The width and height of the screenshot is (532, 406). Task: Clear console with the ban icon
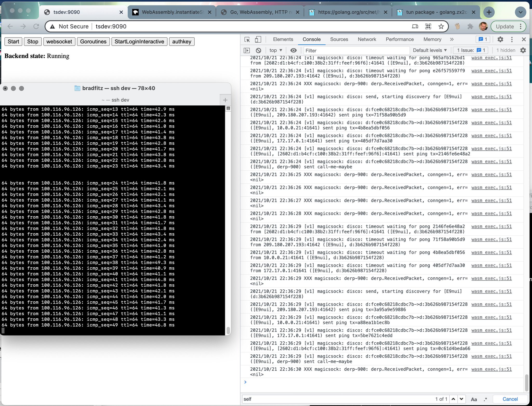pos(258,50)
